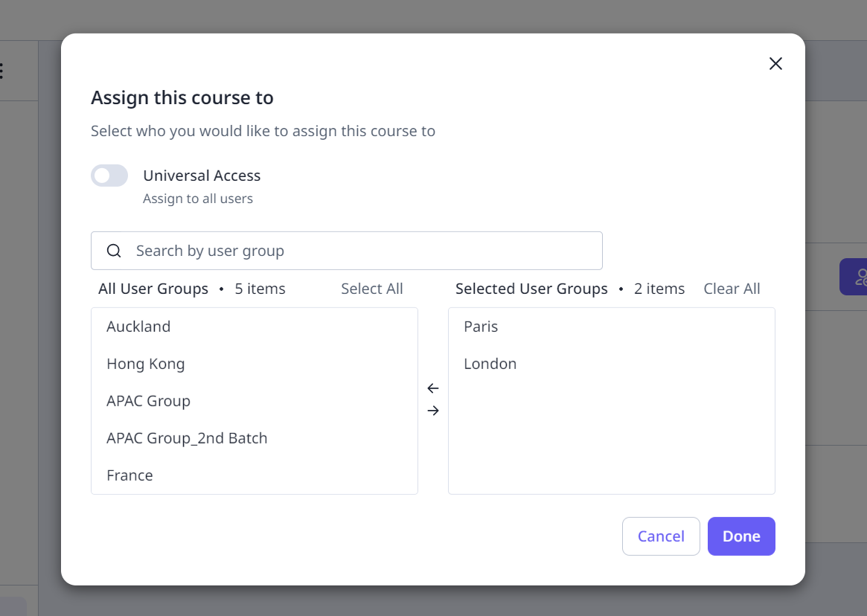Click the right arrow to move groups
This screenshot has height=616, width=867.
point(432,410)
